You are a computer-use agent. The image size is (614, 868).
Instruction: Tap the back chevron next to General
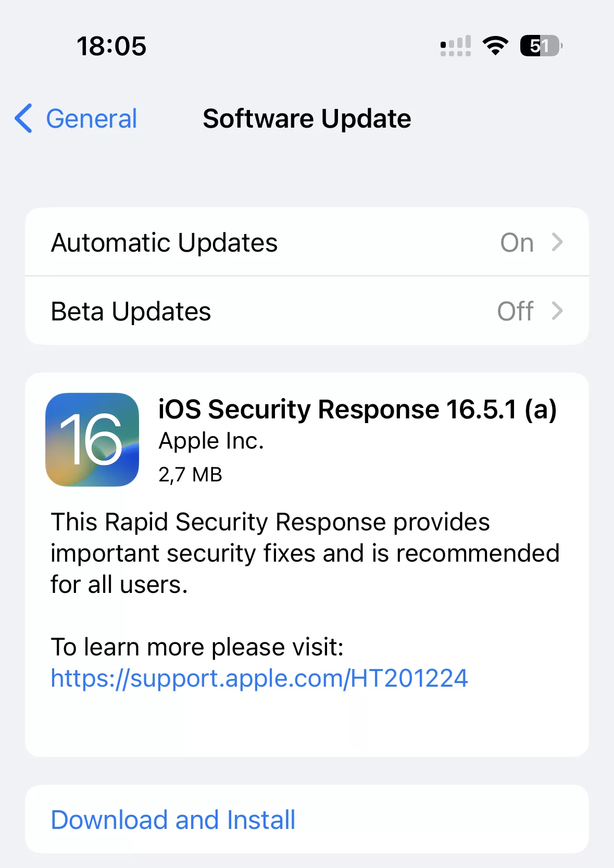coord(23,119)
